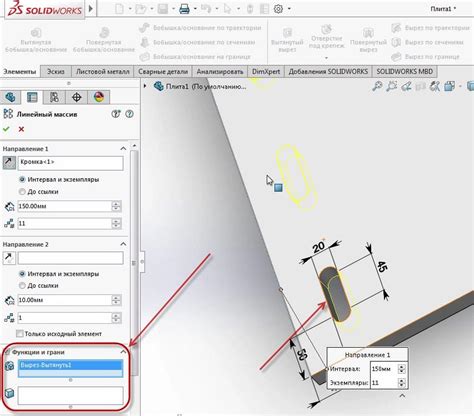Viewport: 474px width, 416px height.
Task: Click the New document icon
Action: coord(120,9)
